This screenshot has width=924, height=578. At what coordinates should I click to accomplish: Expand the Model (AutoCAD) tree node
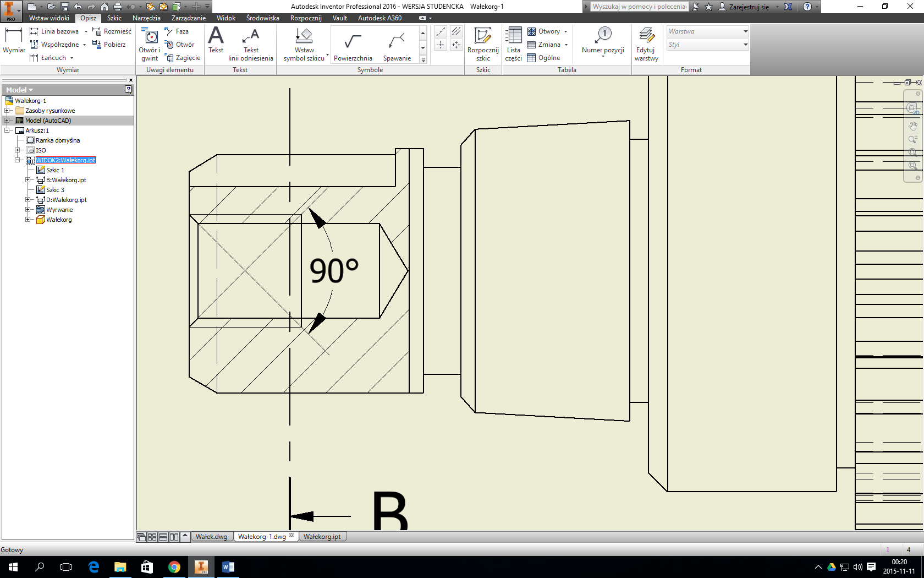tap(7, 121)
